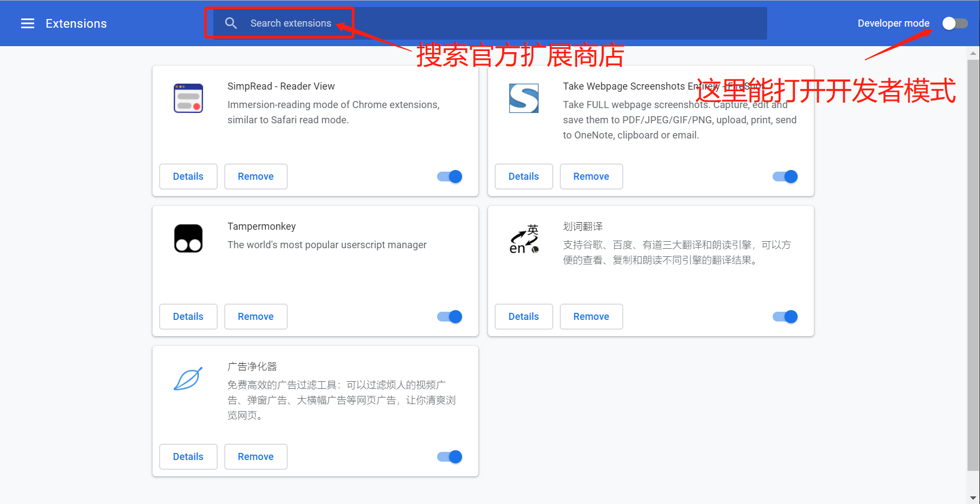980x504 pixels.
Task: Click the 广告净化器 leaf icon
Action: pyautogui.click(x=188, y=379)
